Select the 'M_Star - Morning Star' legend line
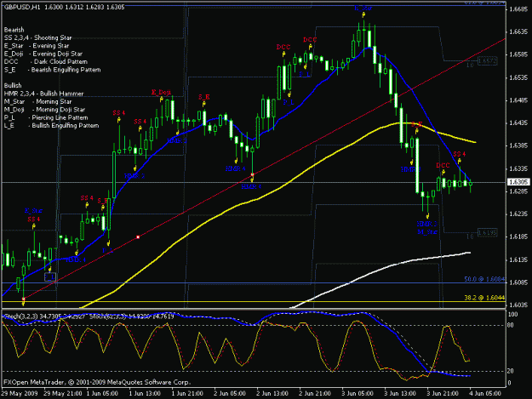532x399 pixels. [x=38, y=102]
